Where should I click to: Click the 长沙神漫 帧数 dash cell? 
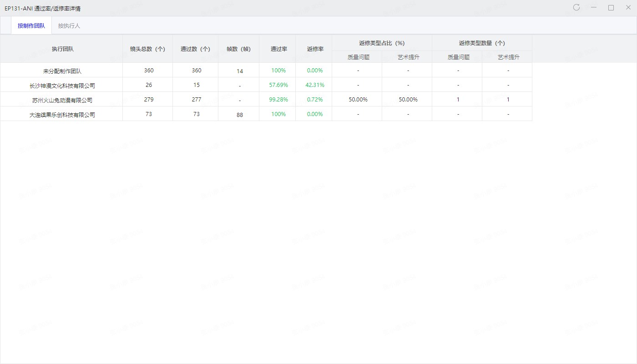240,86
